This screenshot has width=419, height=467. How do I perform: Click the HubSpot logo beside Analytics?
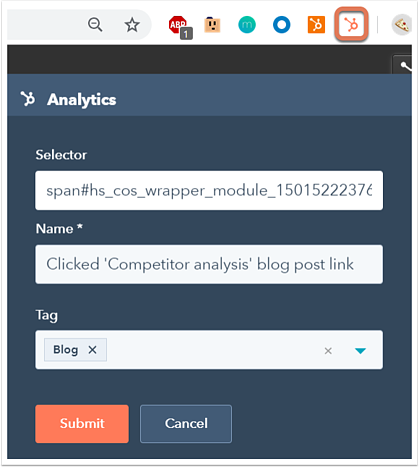28,99
